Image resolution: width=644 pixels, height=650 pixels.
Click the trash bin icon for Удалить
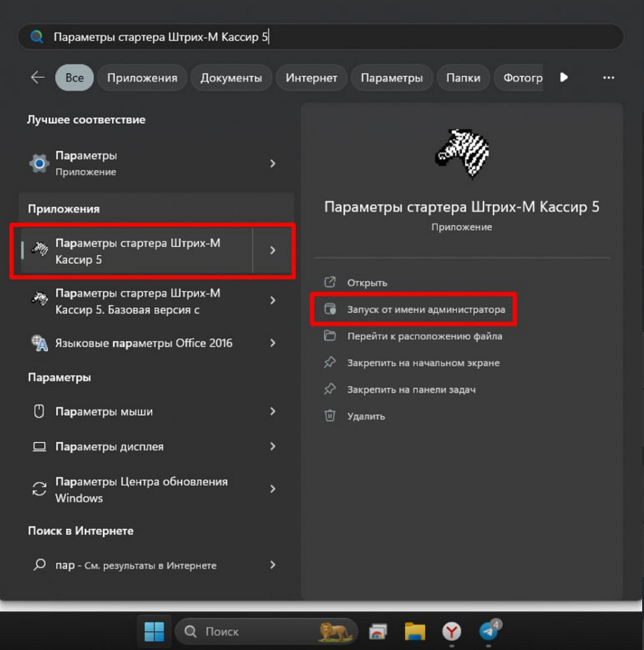pyautogui.click(x=330, y=416)
